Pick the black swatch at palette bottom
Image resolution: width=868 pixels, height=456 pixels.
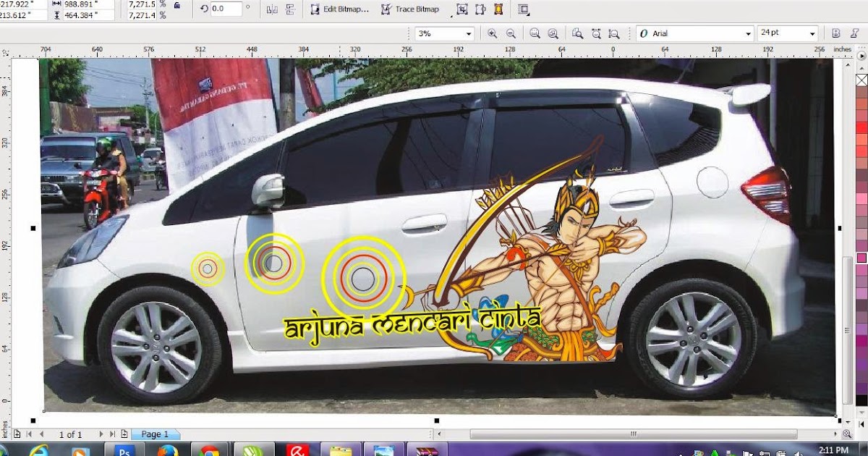point(861,400)
